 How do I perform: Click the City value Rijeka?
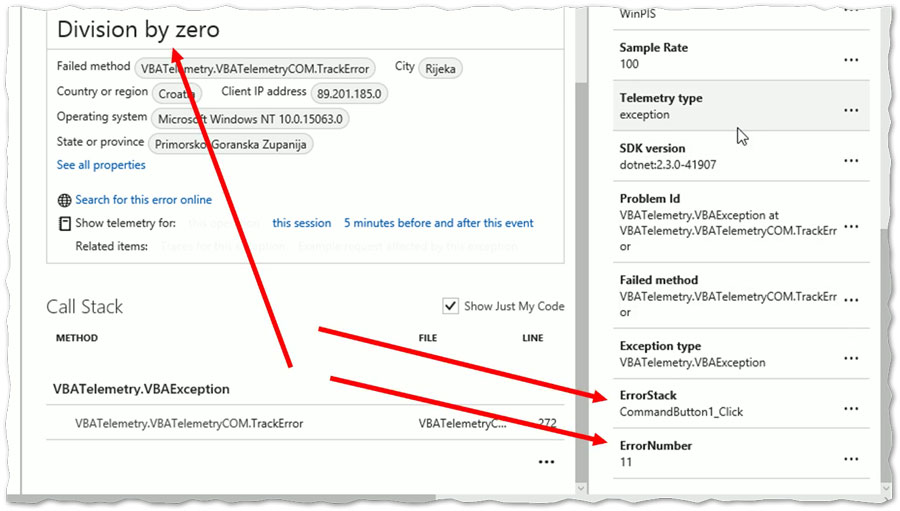[x=440, y=68]
